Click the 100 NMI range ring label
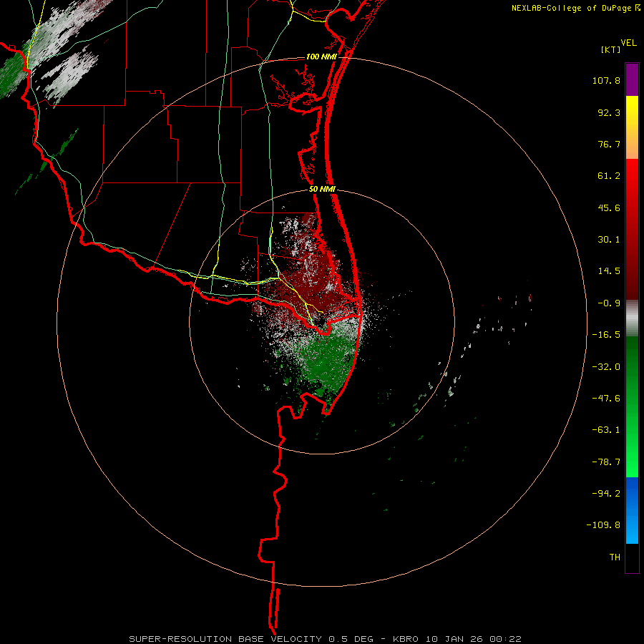Image resolution: width=644 pixels, height=644 pixels. click(321, 57)
